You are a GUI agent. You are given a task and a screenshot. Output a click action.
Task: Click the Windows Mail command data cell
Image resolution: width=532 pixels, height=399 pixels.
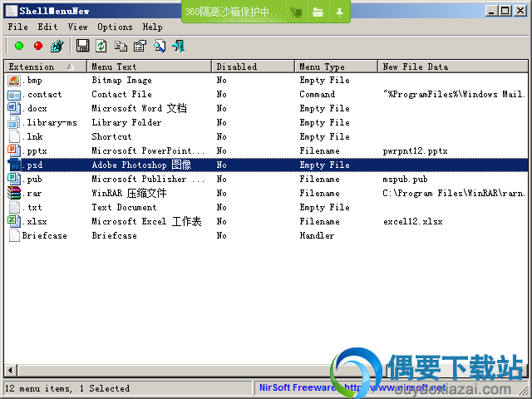coord(454,95)
